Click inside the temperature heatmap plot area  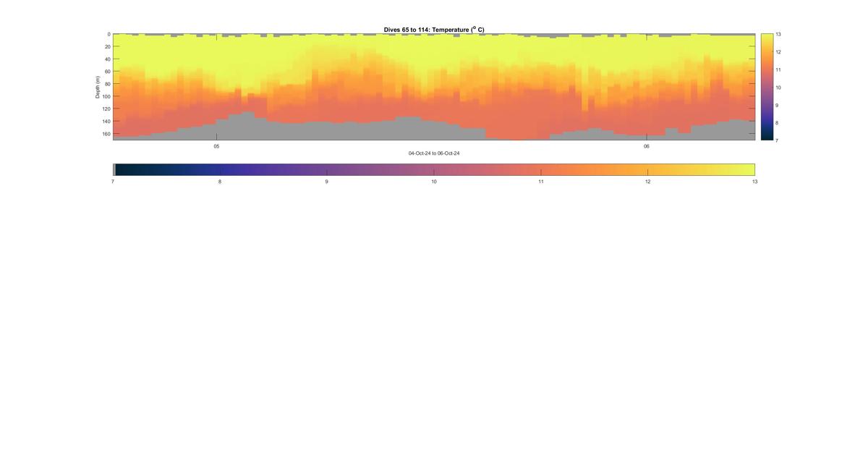pyautogui.click(x=434, y=87)
